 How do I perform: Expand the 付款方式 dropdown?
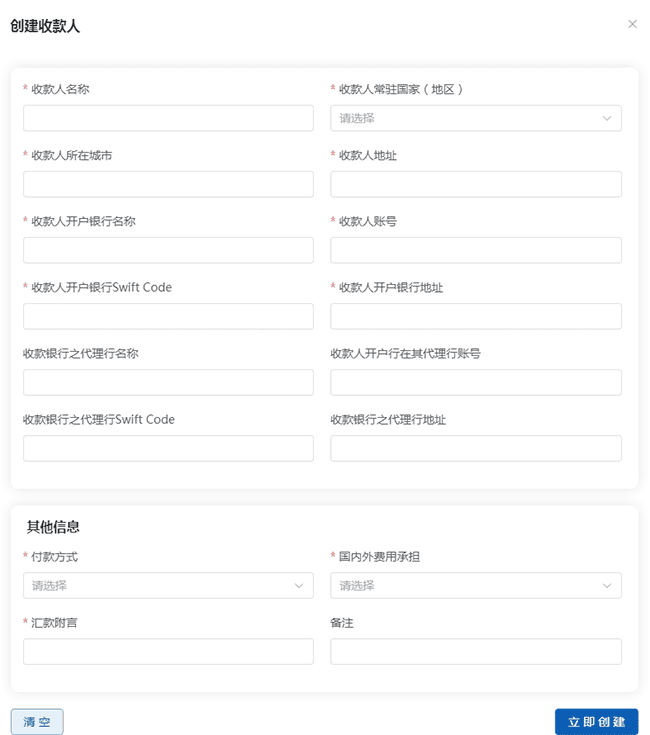(x=168, y=585)
